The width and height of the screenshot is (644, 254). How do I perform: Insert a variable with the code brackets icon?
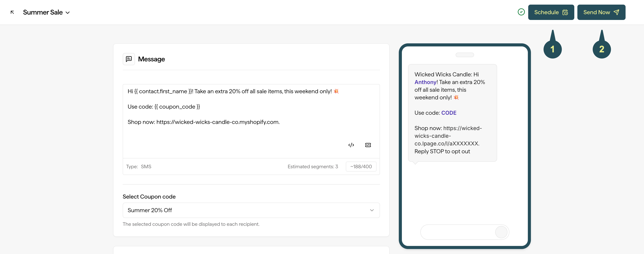pos(351,145)
